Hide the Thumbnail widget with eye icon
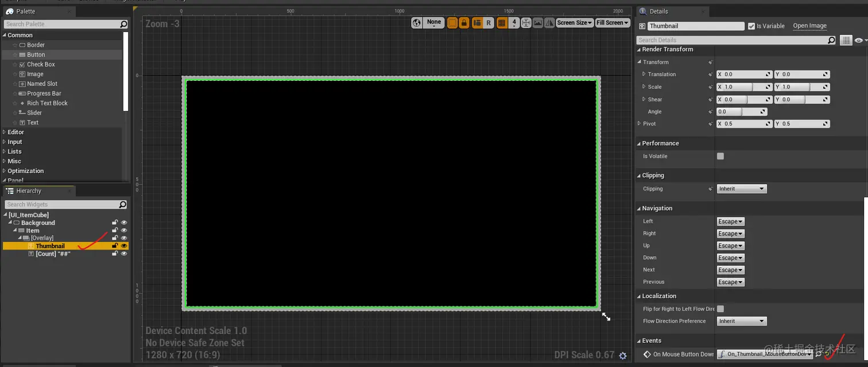The height and width of the screenshot is (367, 868). (x=124, y=245)
